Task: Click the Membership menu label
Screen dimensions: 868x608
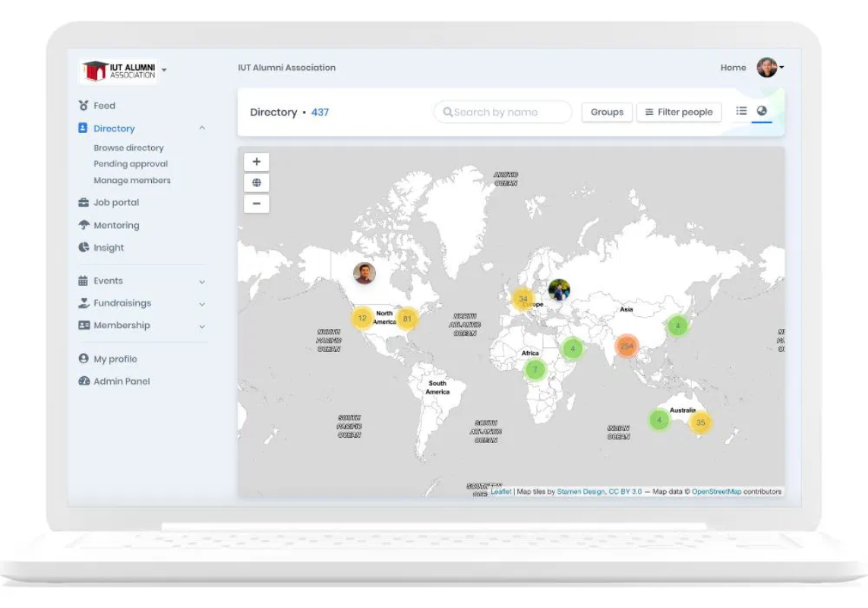Action: [x=122, y=325]
